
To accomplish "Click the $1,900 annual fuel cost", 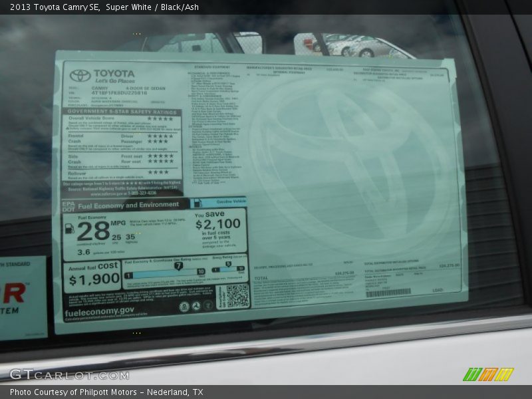I will [94, 279].
